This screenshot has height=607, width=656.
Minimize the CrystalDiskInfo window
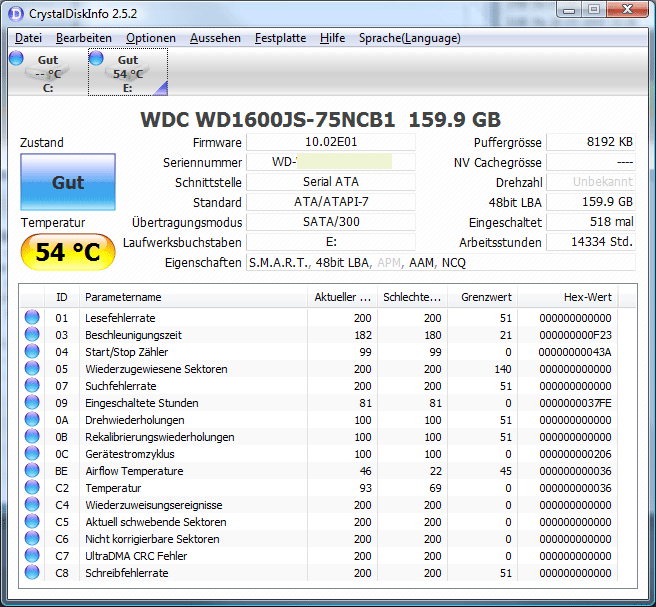point(569,10)
